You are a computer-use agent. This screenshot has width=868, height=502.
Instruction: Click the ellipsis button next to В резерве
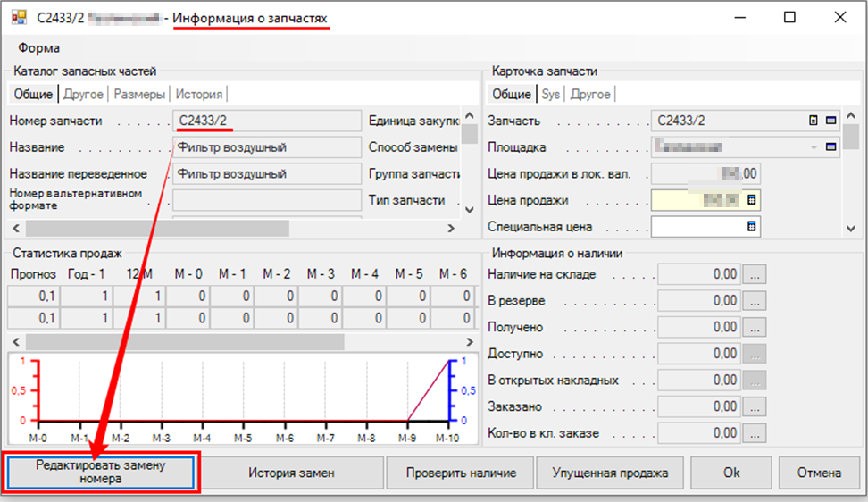coord(755,301)
